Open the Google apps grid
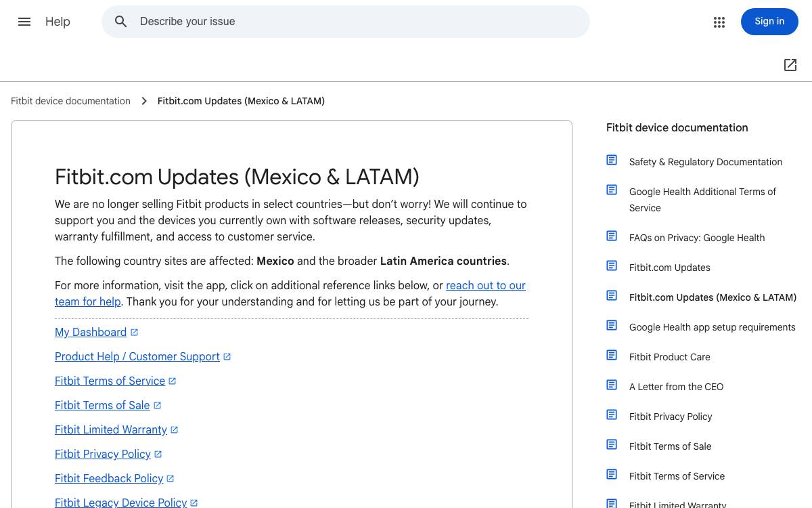812x508 pixels. click(719, 22)
